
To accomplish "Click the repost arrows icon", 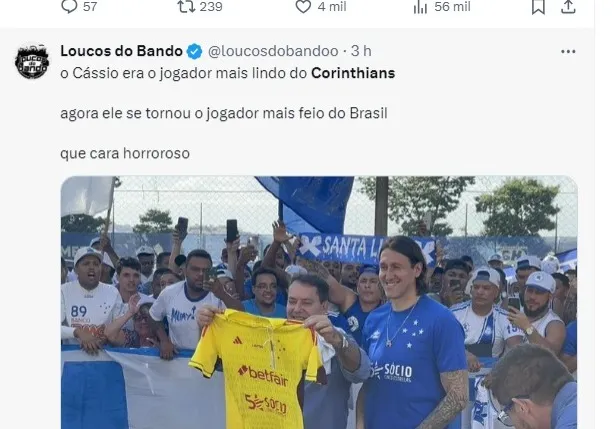I will click(x=186, y=6).
